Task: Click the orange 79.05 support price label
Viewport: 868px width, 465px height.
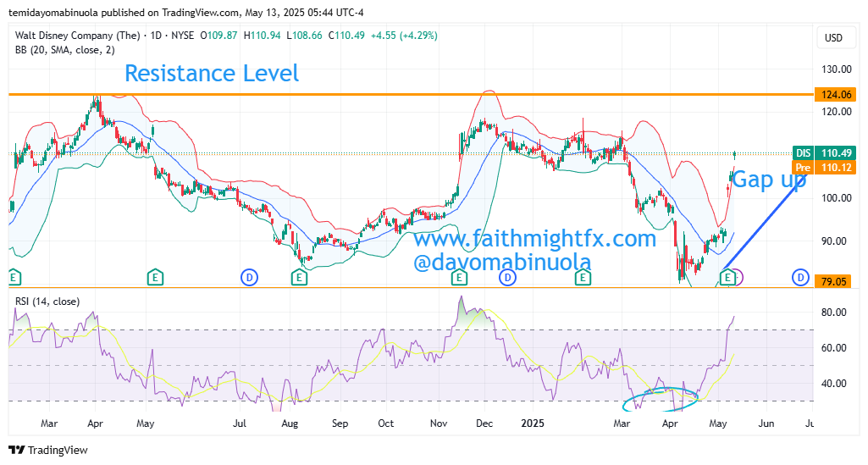Action: click(833, 281)
